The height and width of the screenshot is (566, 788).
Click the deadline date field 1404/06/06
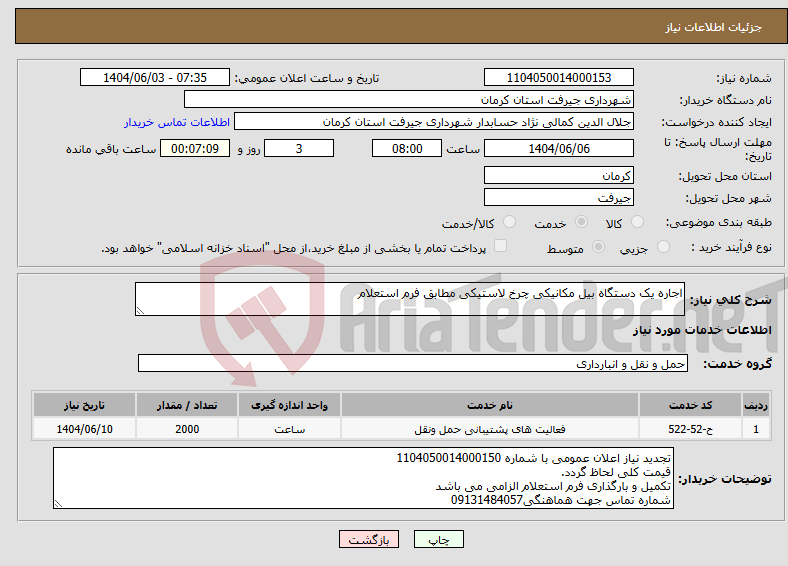point(558,148)
